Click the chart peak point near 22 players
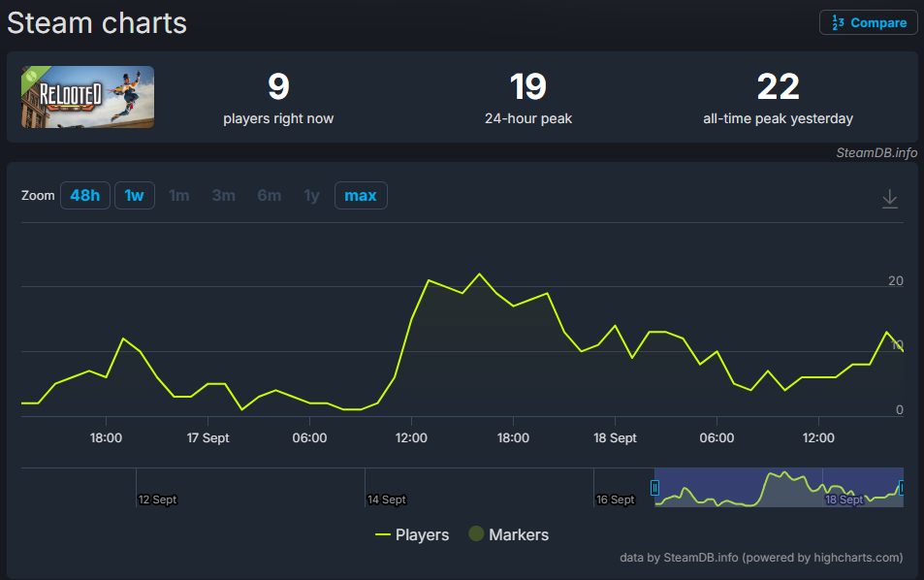Viewport: 924px width, 580px height. pyautogui.click(x=479, y=274)
